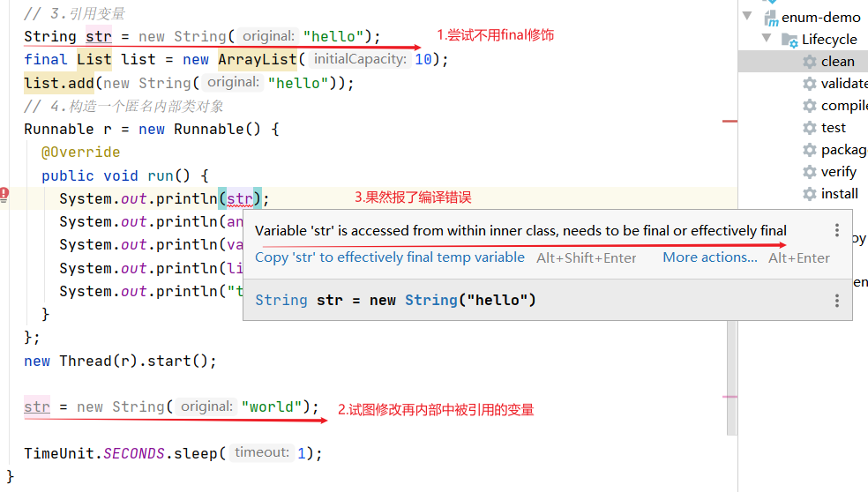Click the "world" string literal
Image resolution: width=868 pixels, height=492 pixels.
pyautogui.click(x=272, y=406)
